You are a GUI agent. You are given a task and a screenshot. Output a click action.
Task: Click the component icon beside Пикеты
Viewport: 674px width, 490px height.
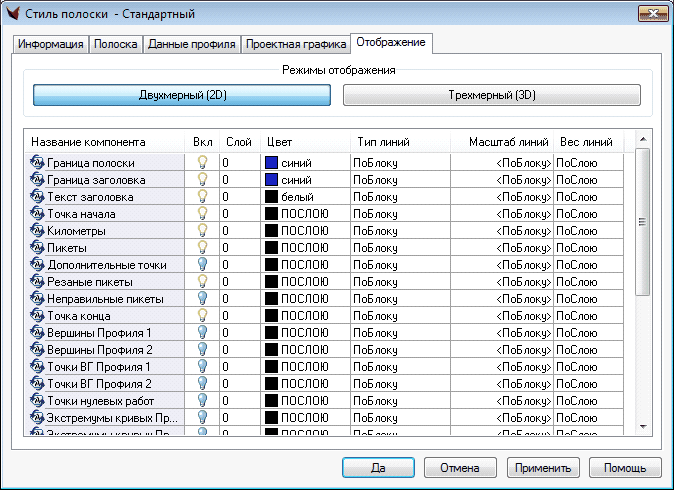(38, 248)
